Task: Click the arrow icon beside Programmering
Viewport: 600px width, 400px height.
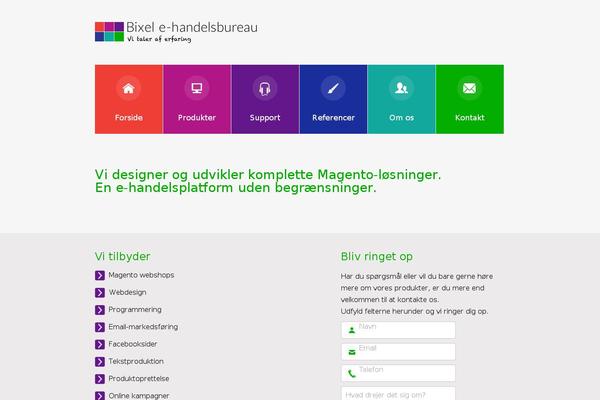Action: click(100, 310)
